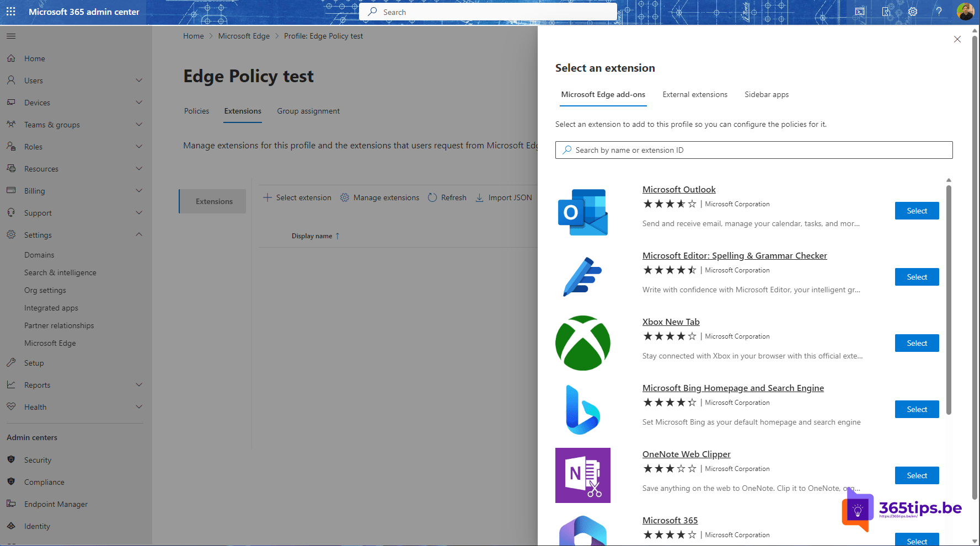The width and height of the screenshot is (980, 546).
Task: Click the extension search by name field
Action: click(x=754, y=150)
